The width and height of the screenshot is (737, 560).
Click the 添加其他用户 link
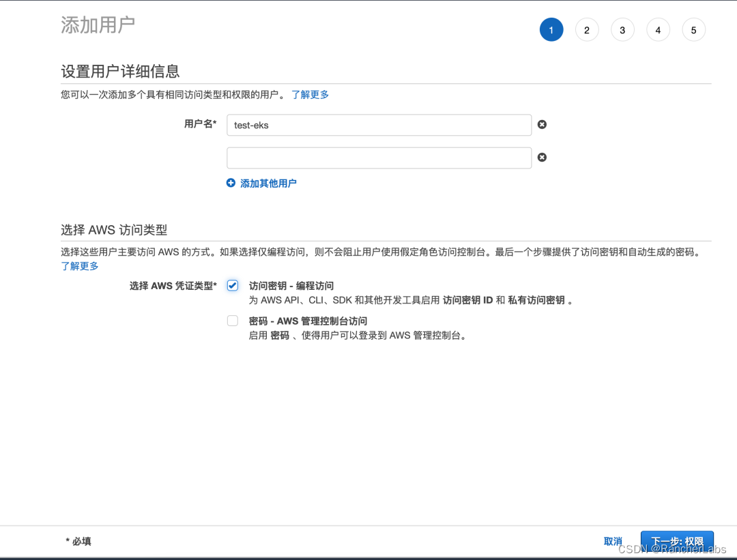pyautogui.click(x=268, y=183)
